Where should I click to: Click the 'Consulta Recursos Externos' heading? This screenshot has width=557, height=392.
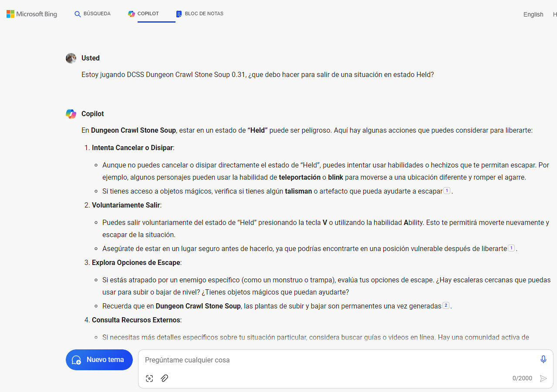136,320
